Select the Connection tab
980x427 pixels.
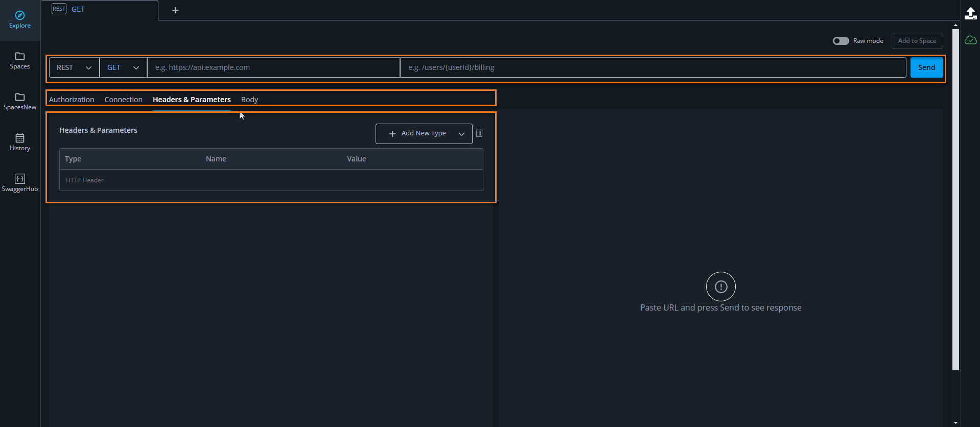pos(123,100)
